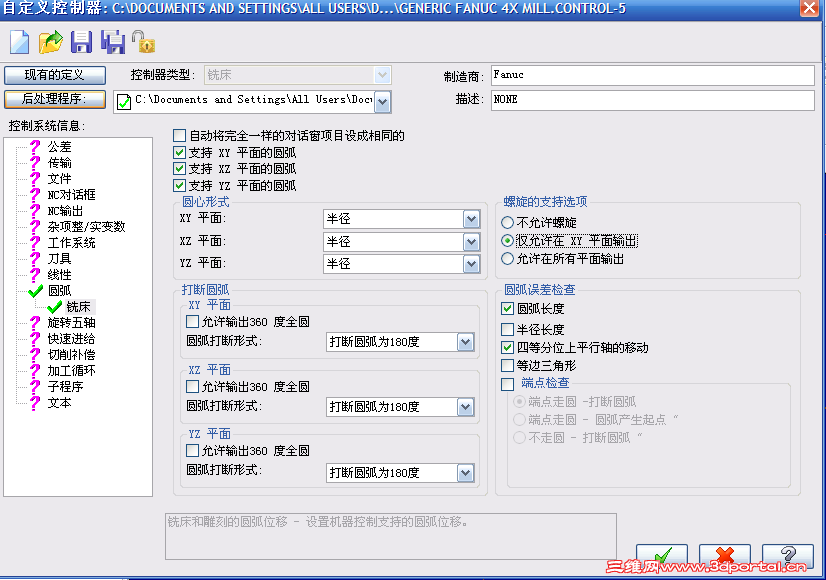Click the green checkmark OK button
Screen dimensions: 826x580
[x=662, y=556]
